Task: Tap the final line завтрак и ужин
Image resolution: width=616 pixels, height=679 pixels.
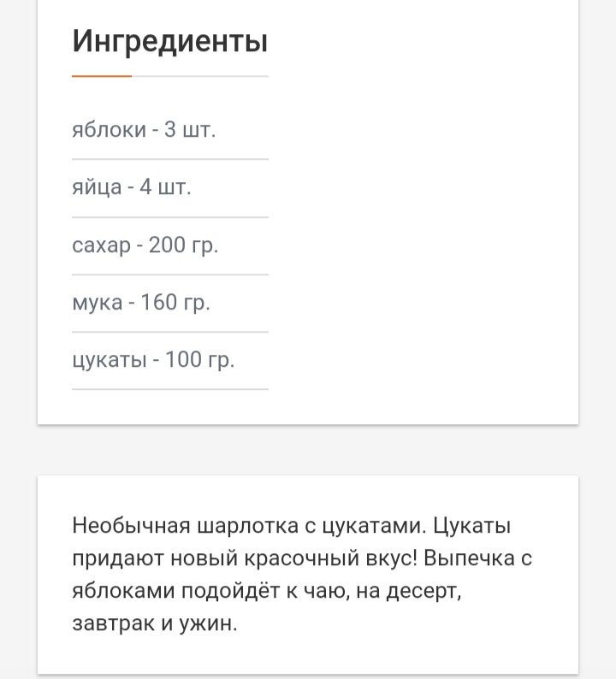Action: coord(155,623)
